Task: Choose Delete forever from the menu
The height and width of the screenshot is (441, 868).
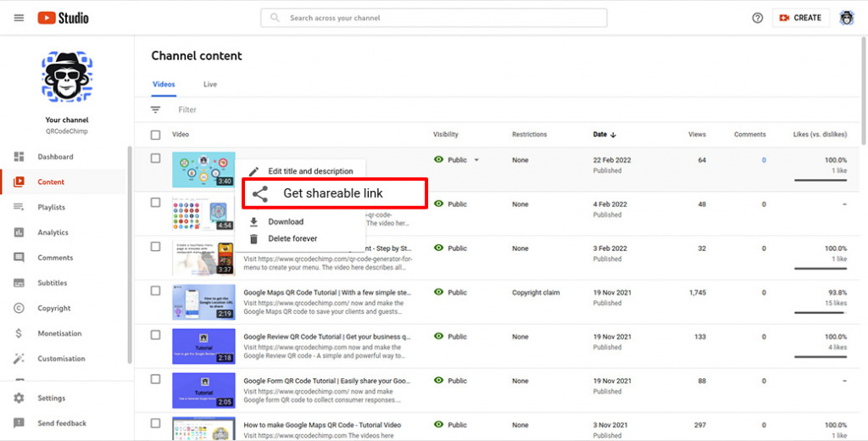Action: (292, 239)
